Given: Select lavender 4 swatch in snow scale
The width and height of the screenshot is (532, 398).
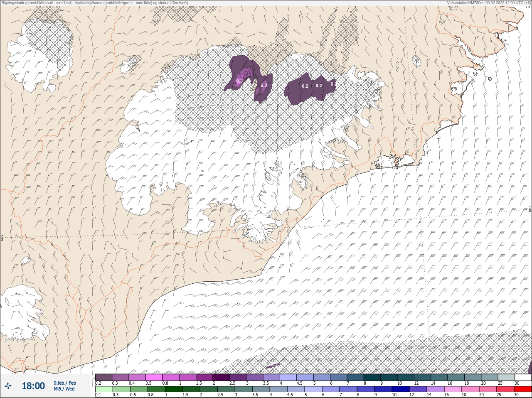Looking at the screenshot, I should tap(288, 377).
